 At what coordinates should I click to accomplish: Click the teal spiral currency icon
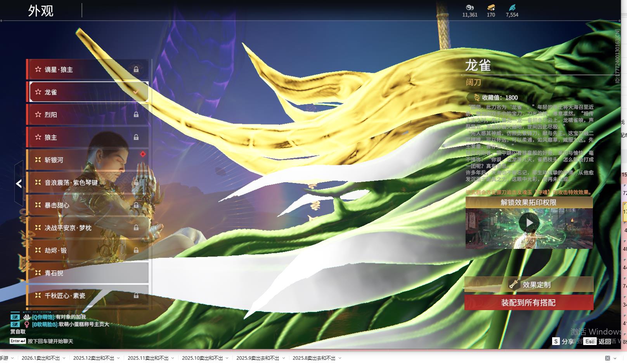click(512, 7)
